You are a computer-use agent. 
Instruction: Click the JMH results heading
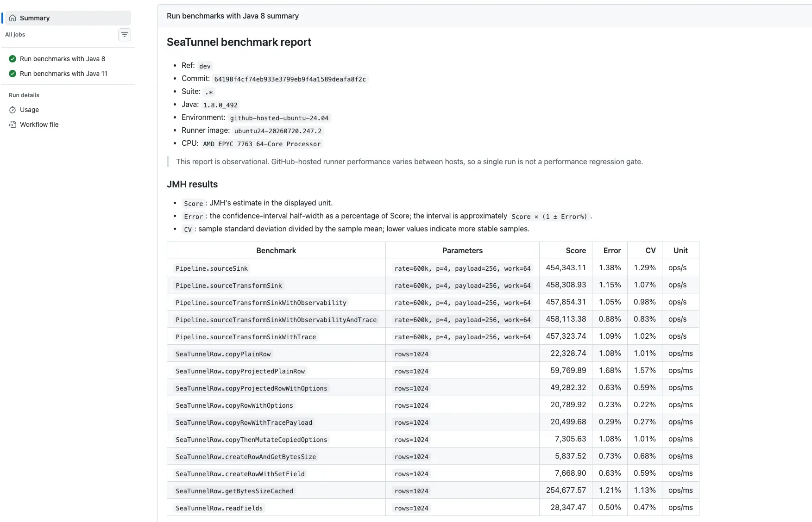pos(192,184)
